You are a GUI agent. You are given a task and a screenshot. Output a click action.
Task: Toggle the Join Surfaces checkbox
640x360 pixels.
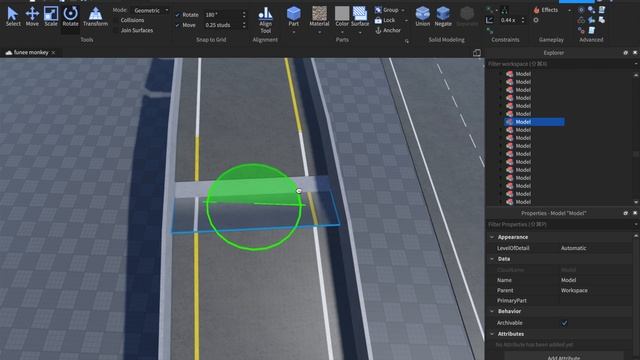[116, 30]
